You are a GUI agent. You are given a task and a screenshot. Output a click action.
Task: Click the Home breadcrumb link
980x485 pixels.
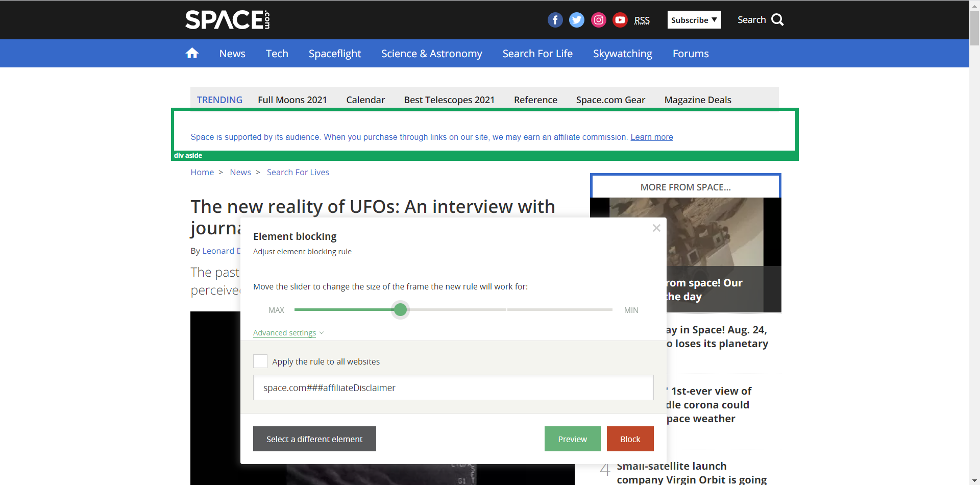[x=202, y=173]
